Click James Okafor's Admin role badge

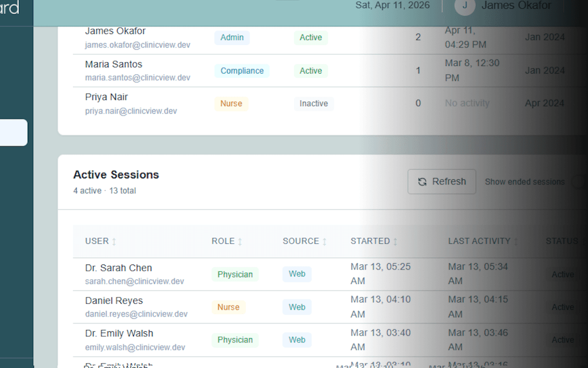(x=232, y=38)
